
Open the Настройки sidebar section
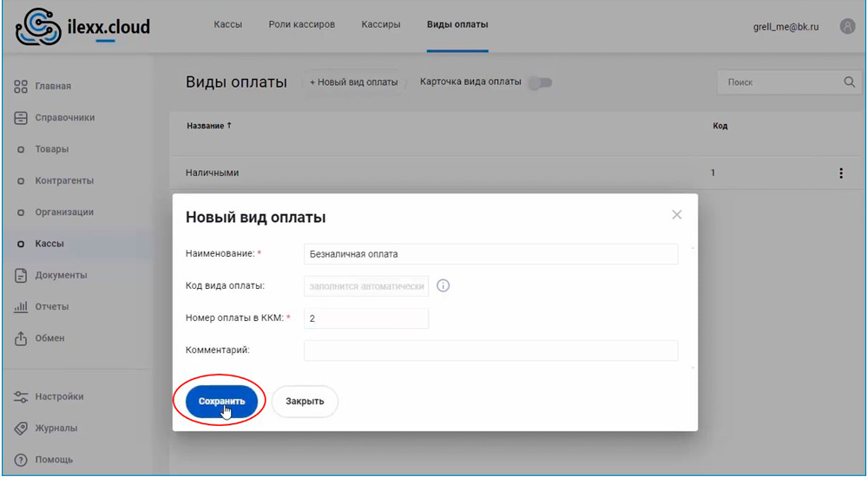coord(59,396)
